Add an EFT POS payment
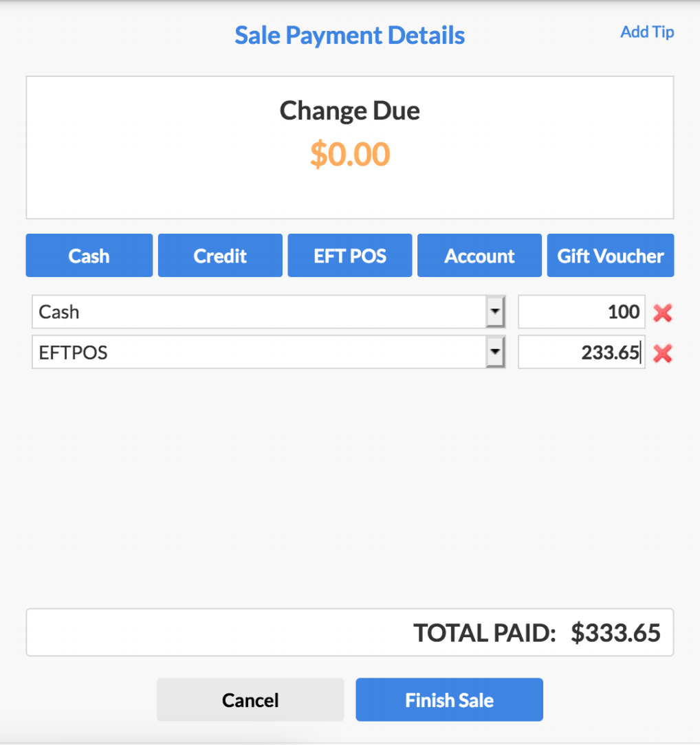Viewport: 700px width, 745px height. click(x=349, y=255)
